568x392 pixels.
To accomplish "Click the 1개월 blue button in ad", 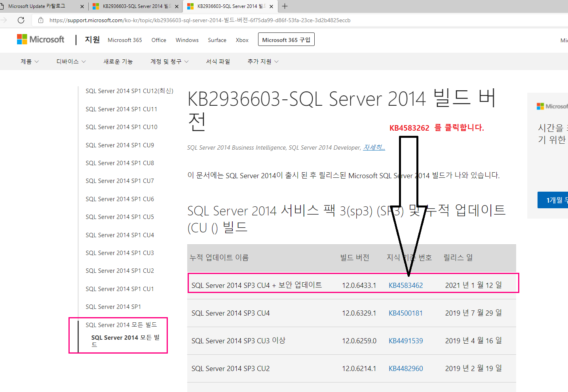I will coord(553,200).
